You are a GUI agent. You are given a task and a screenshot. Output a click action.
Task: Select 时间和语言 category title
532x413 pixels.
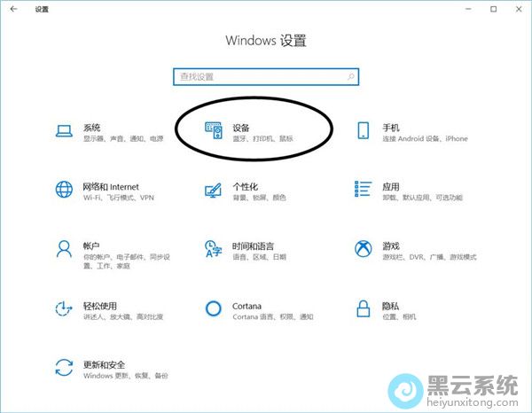[x=253, y=246]
